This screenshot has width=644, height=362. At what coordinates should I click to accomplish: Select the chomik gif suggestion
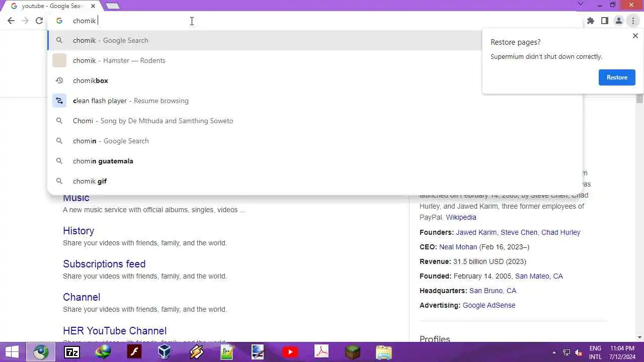coord(315,181)
